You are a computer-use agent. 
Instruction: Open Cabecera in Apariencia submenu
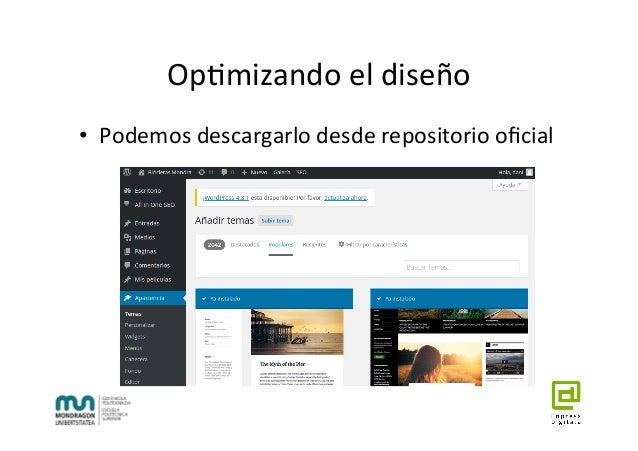[136, 359]
